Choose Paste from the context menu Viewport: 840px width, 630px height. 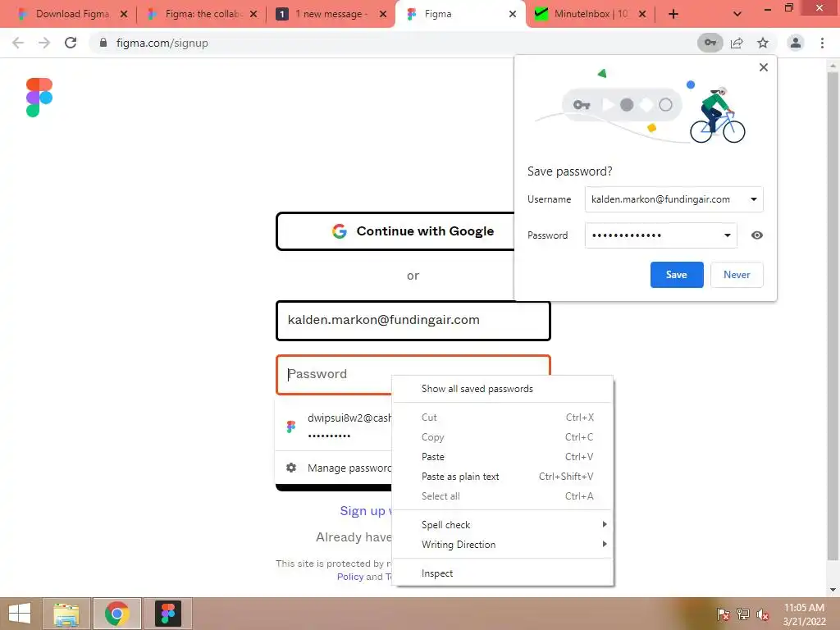[x=503, y=456]
